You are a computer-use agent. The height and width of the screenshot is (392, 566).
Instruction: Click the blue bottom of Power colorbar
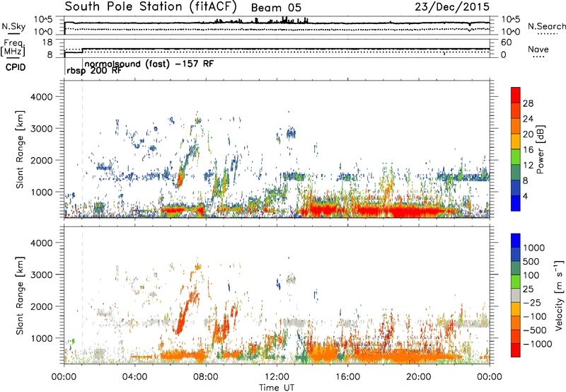click(516, 203)
